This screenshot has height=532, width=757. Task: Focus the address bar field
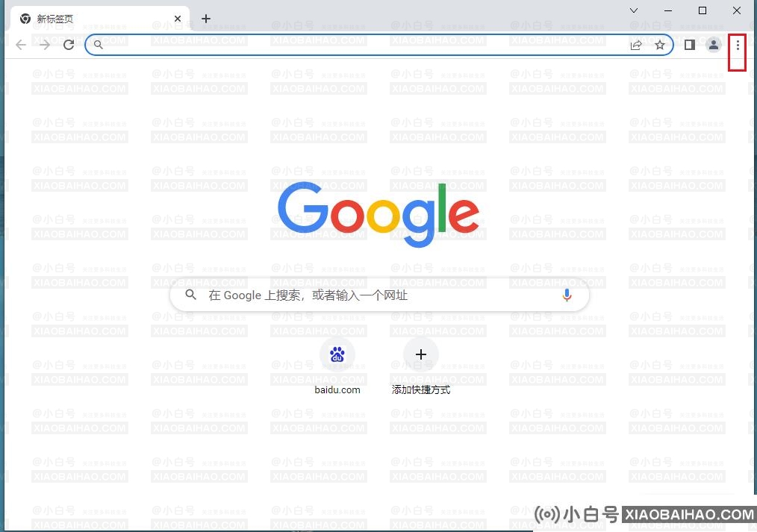pos(379,45)
